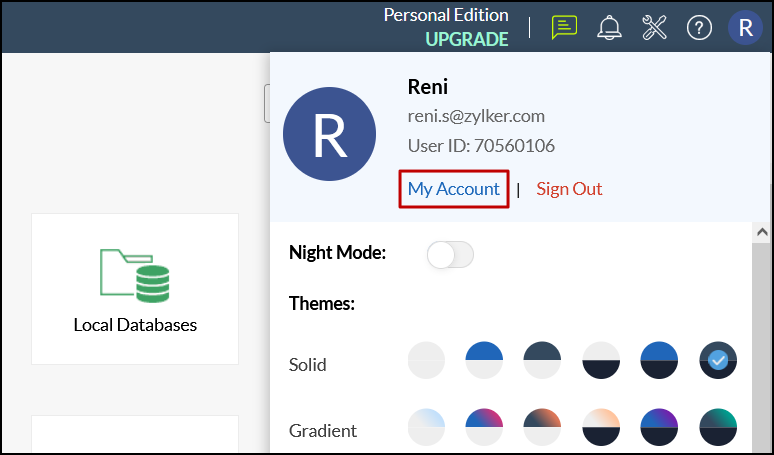Click the UPGRADE link

(466, 39)
